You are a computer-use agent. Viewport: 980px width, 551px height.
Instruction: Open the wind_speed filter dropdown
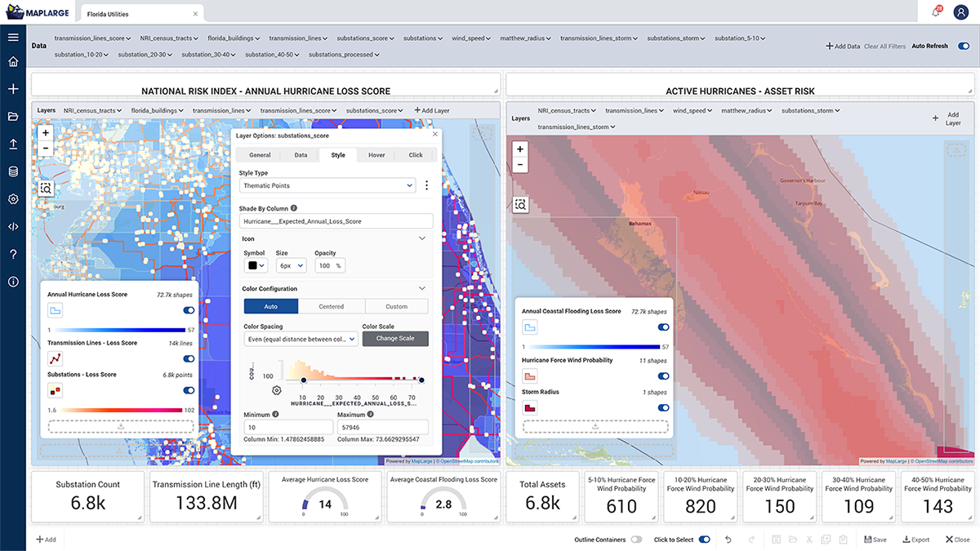click(470, 38)
